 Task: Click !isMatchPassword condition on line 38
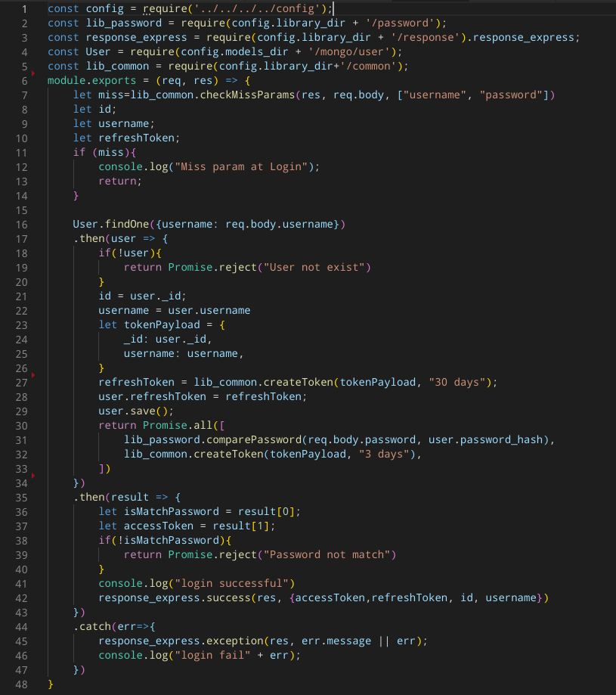[169, 540]
